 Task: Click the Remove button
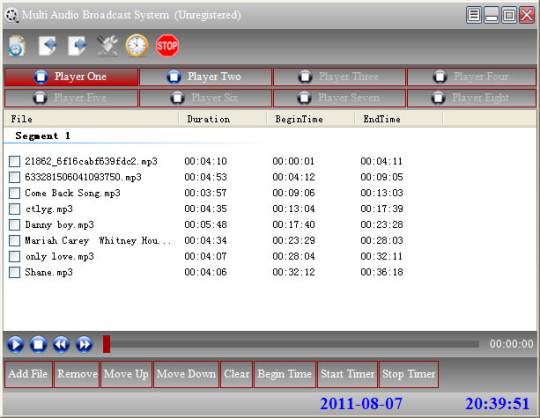[x=77, y=374]
